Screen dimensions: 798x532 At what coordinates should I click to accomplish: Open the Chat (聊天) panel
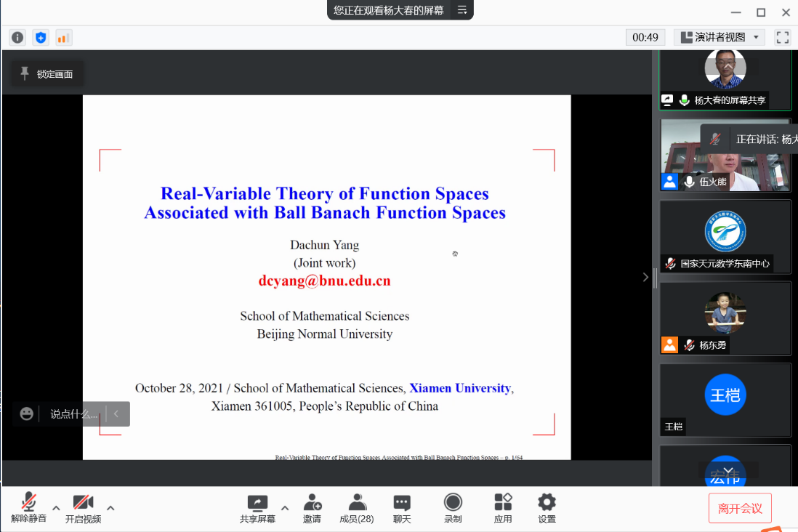tap(402, 508)
